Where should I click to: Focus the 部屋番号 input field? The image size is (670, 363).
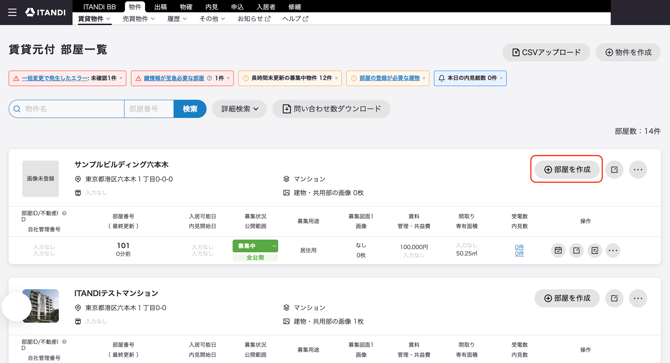(x=149, y=109)
